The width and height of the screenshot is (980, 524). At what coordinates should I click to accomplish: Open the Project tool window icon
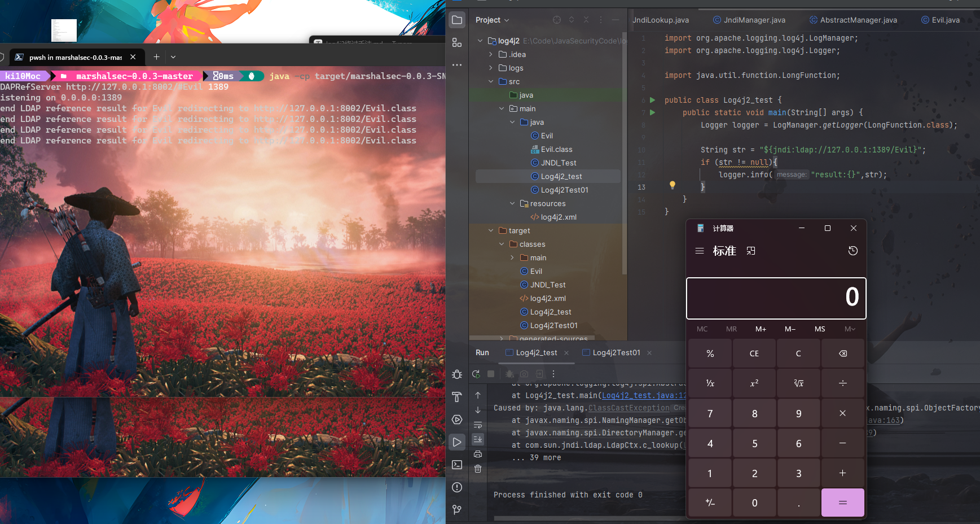pos(457,20)
